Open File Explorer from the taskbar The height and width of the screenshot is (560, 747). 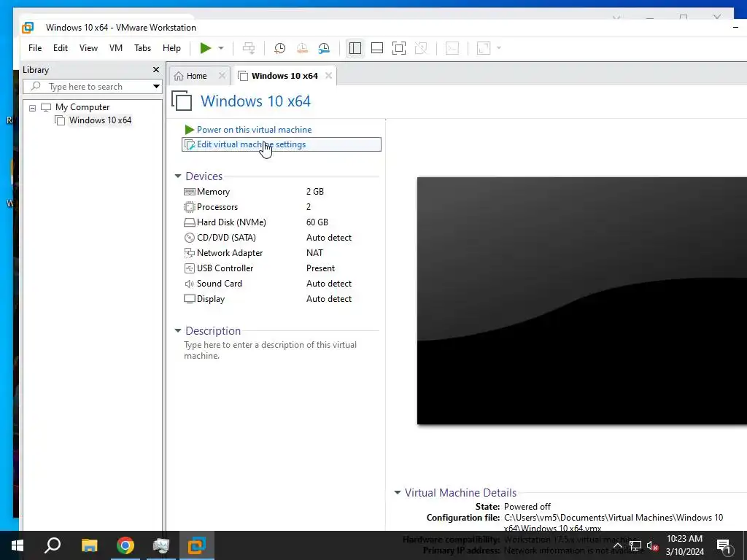click(89, 545)
